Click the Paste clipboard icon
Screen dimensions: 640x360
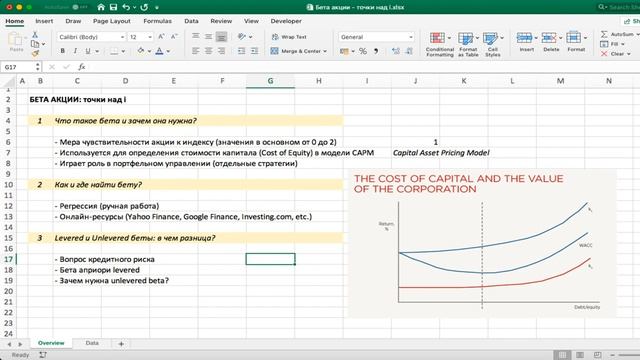(x=16, y=40)
